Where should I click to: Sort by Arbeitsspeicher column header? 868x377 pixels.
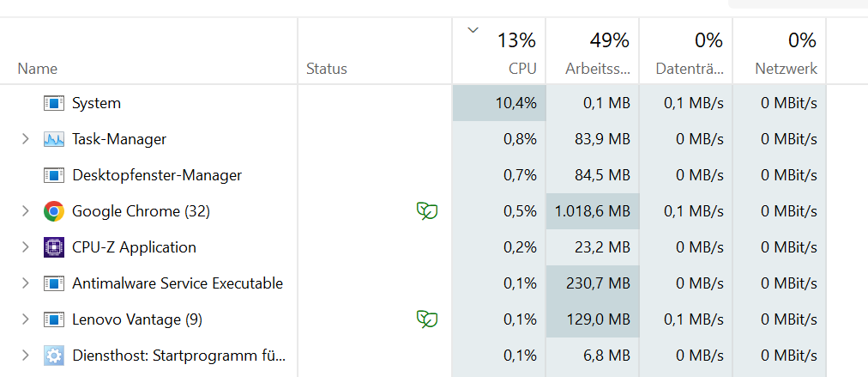point(597,69)
